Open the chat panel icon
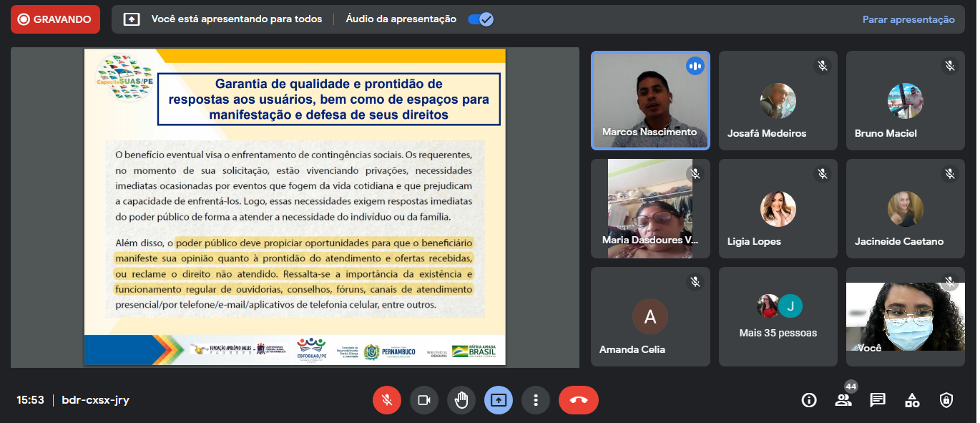This screenshot has height=423, width=980. (x=878, y=400)
